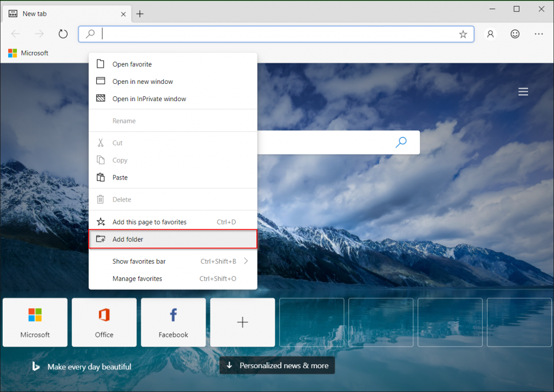The width and height of the screenshot is (554, 392).
Task: Choose Open in InPrivate window
Action: pyautogui.click(x=150, y=98)
